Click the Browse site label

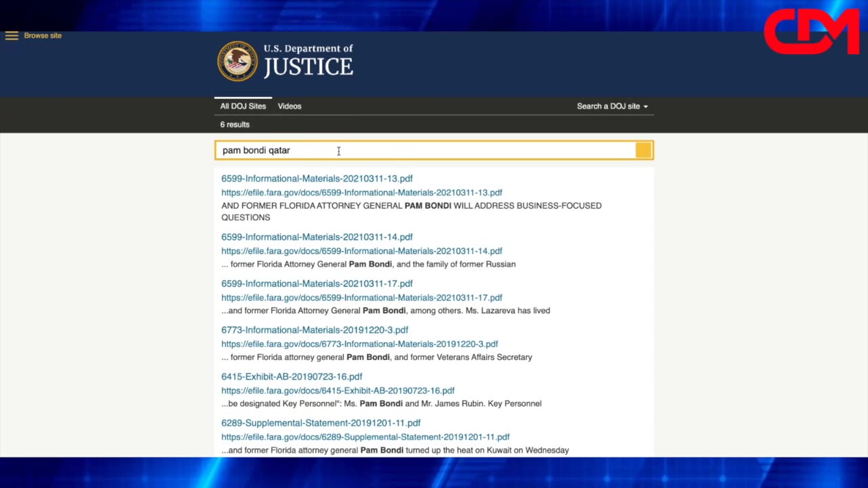43,36
